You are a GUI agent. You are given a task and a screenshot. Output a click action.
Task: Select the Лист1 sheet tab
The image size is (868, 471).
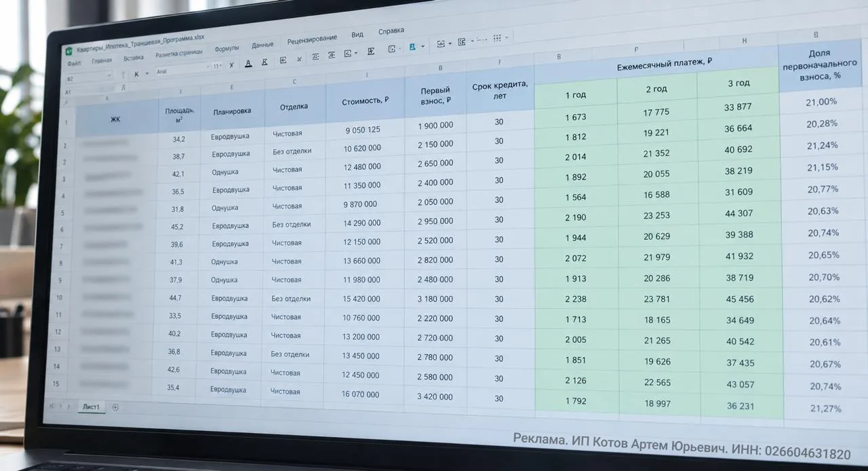click(x=92, y=407)
